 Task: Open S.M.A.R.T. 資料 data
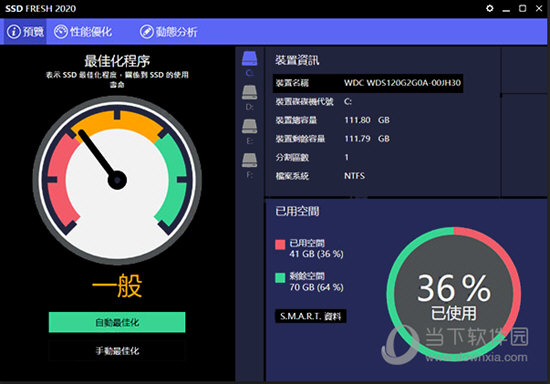pos(311,316)
